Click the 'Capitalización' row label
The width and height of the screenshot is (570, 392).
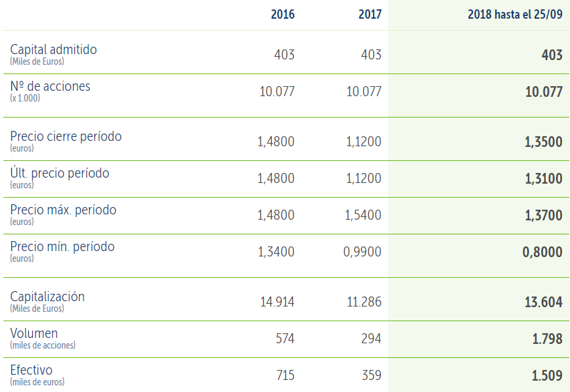pos(47,297)
